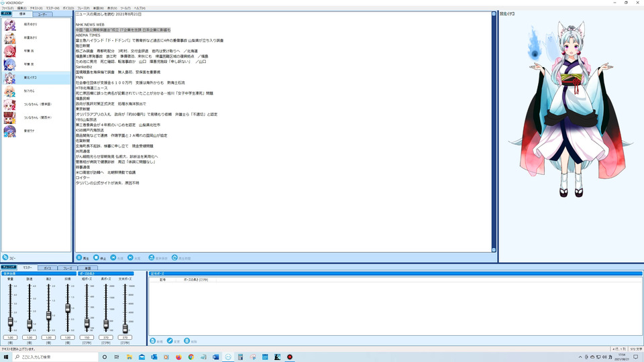Viewport: 644px width, 362px height.
Task: Click the 変更 edit symbol pause icon
Action: (x=170, y=341)
